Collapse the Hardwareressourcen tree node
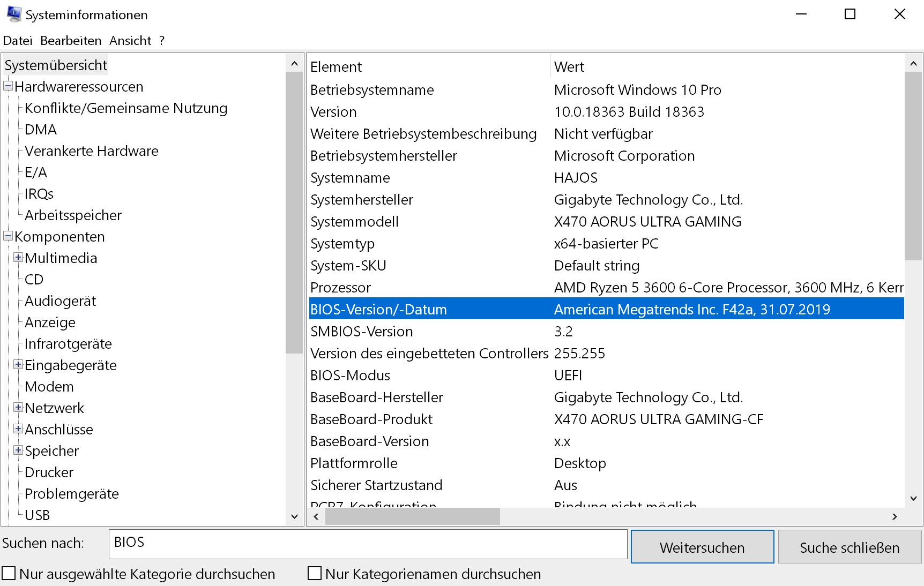This screenshot has height=586, width=924. point(8,86)
